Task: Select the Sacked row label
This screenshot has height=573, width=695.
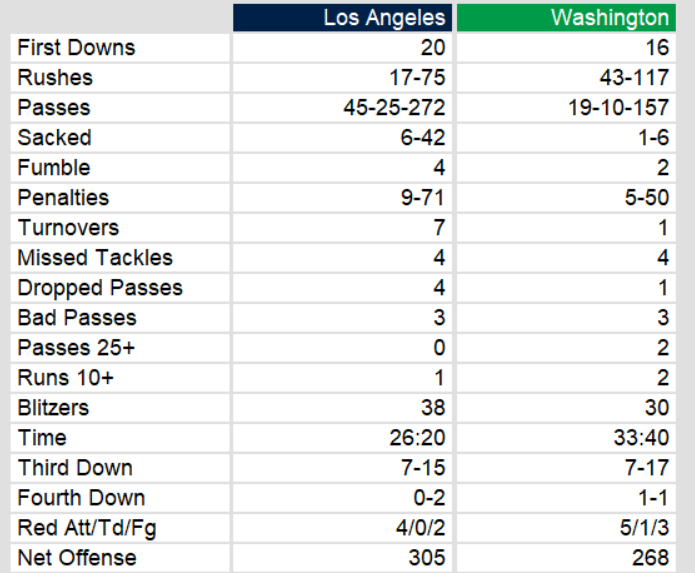Action: [54, 138]
